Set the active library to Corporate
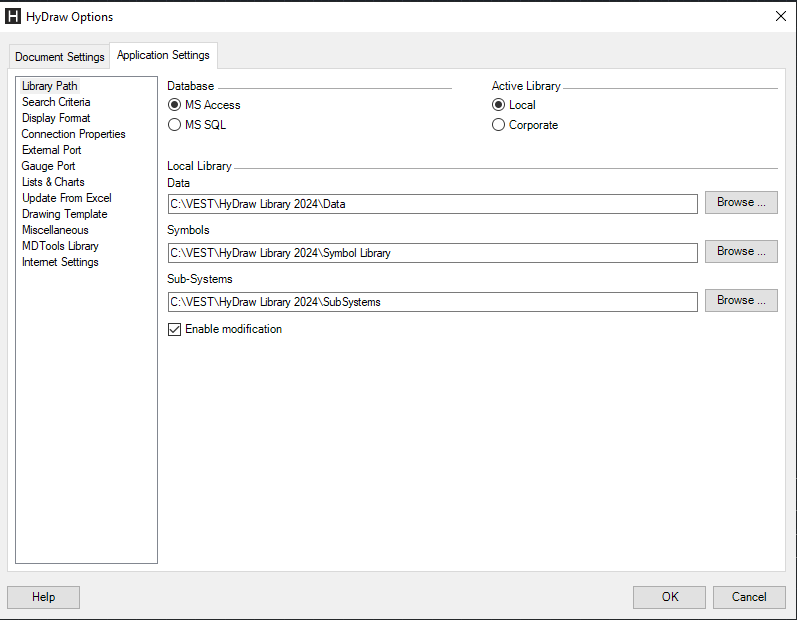The image size is (797, 620). 499,125
